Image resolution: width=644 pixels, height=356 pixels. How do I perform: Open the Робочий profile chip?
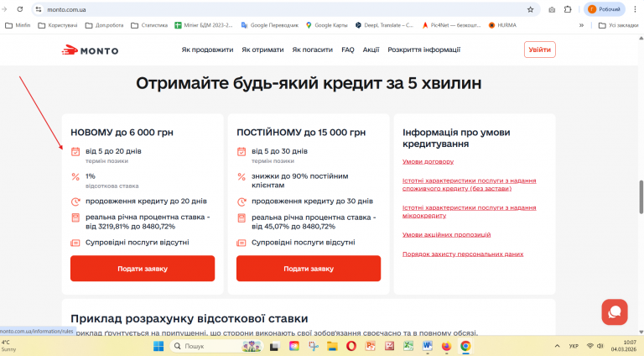604,9
